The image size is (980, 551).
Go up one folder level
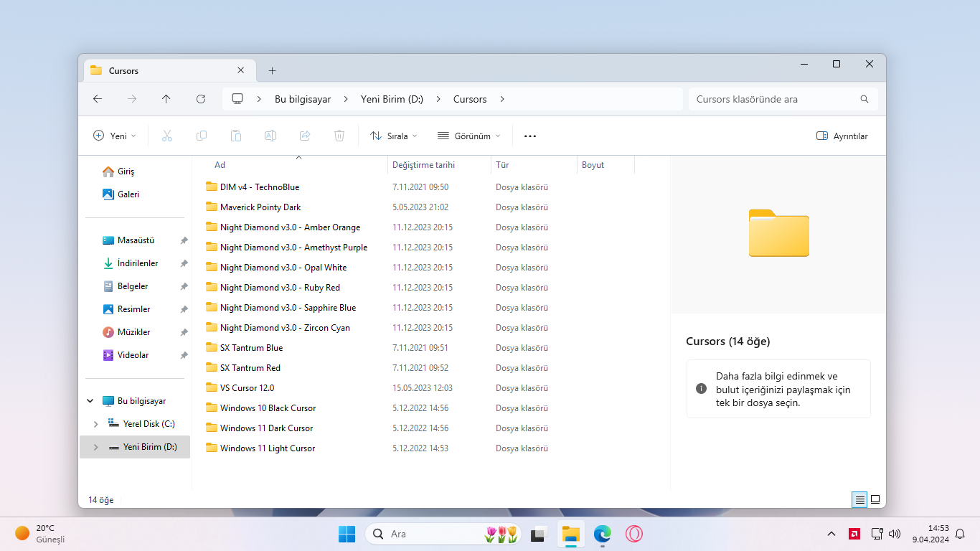pos(166,99)
